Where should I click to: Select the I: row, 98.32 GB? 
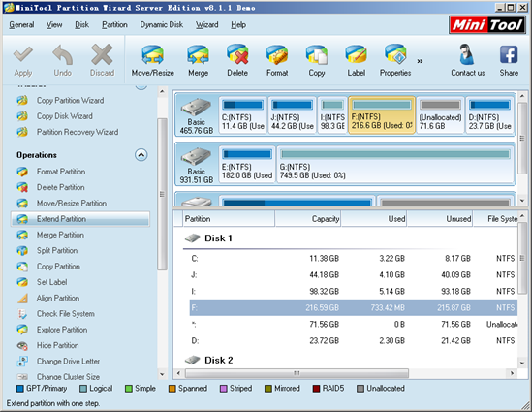353,291
